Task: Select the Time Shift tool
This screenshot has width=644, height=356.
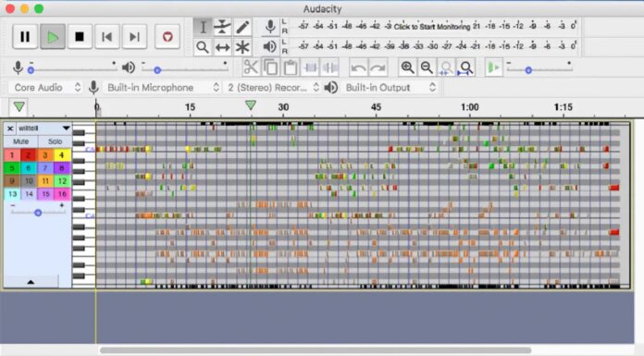Action: [x=222, y=47]
